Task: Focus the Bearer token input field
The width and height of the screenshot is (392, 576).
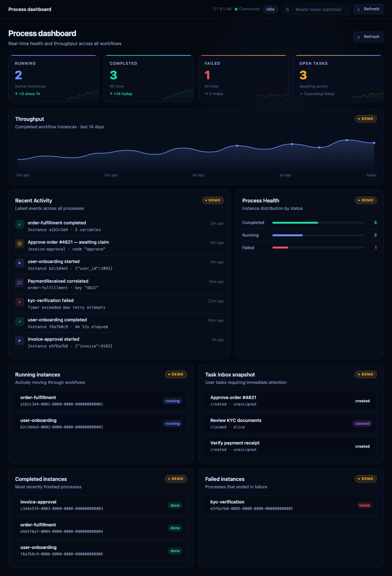Action: point(316,9)
